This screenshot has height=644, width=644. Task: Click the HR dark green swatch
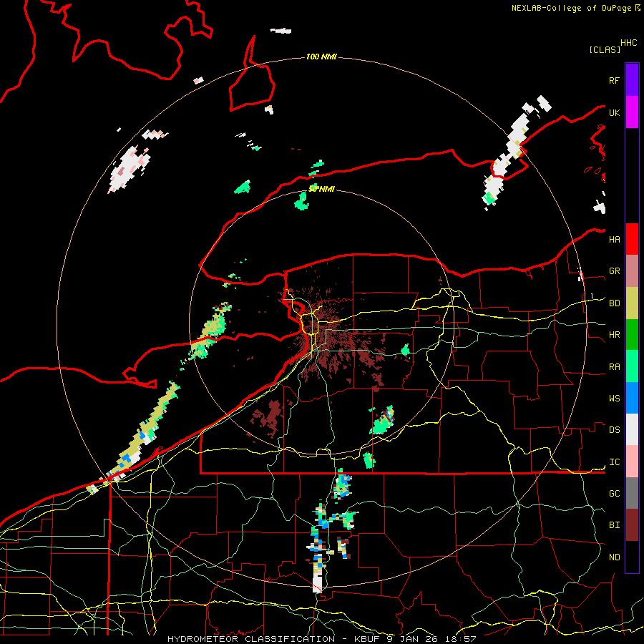click(x=632, y=335)
